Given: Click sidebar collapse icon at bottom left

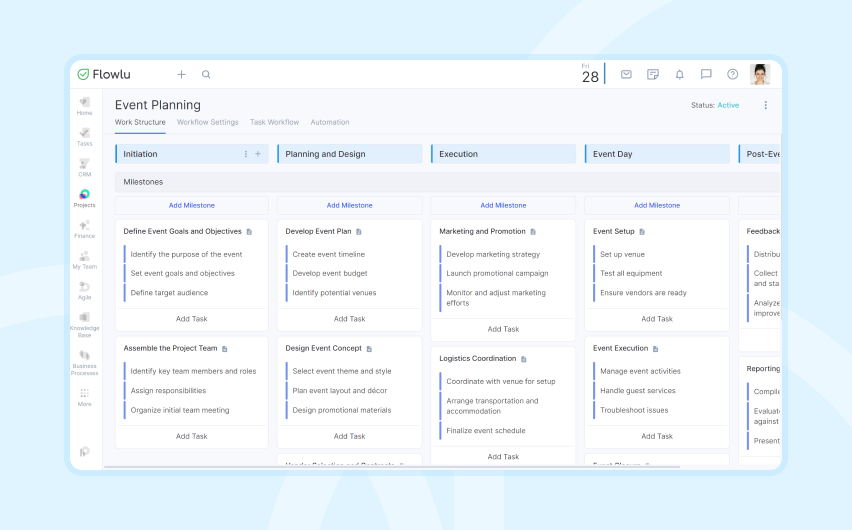Looking at the screenshot, I should [x=84, y=452].
